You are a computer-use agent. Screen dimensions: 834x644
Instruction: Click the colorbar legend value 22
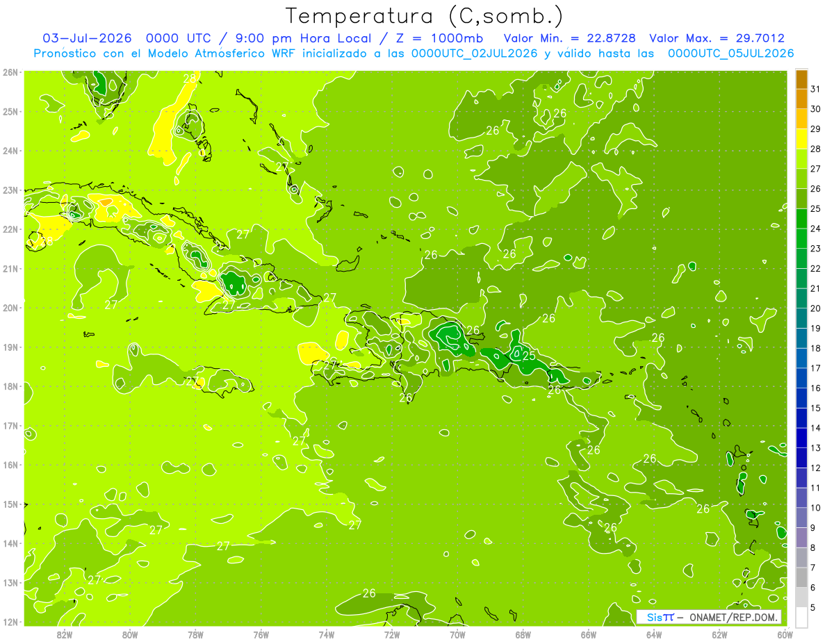click(815, 269)
